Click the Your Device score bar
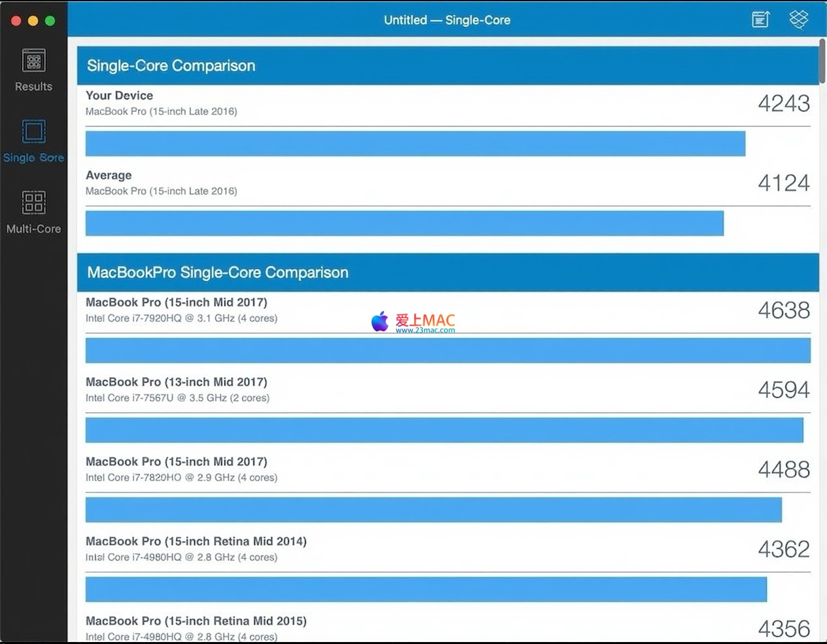Image resolution: width=827 pixels, height=644 pixels. pos(415,143)
